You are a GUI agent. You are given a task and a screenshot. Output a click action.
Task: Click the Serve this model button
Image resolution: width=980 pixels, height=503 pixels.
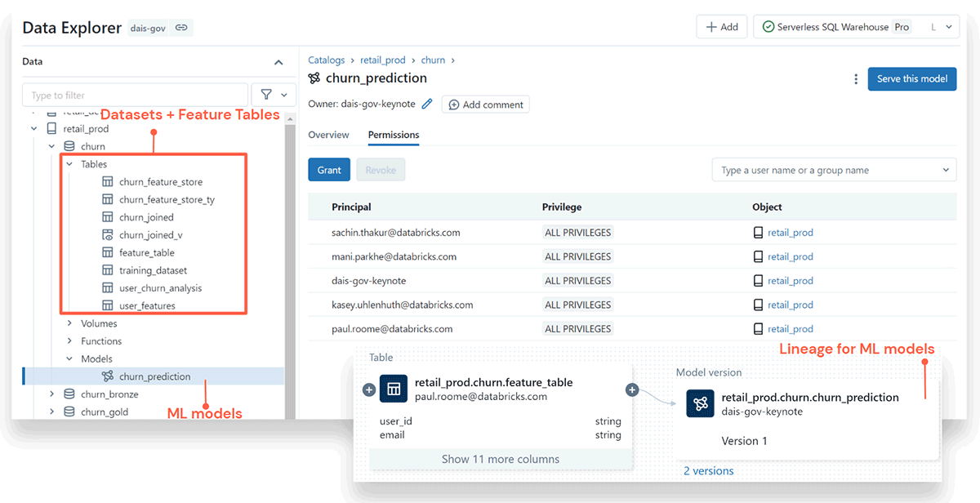click(911, 78)
